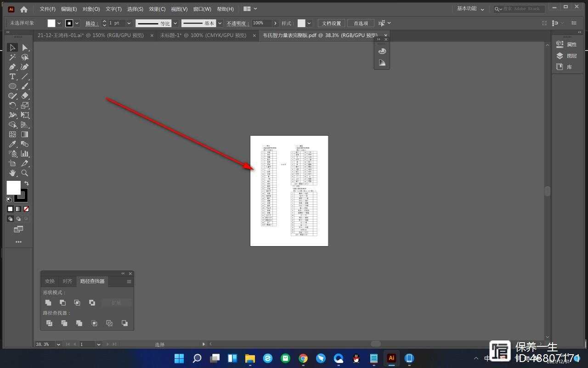Screen dimensions: 588x368
Task: Pick the Paintbrush tool
Action: pyautogui.click(x=25, y=86)
